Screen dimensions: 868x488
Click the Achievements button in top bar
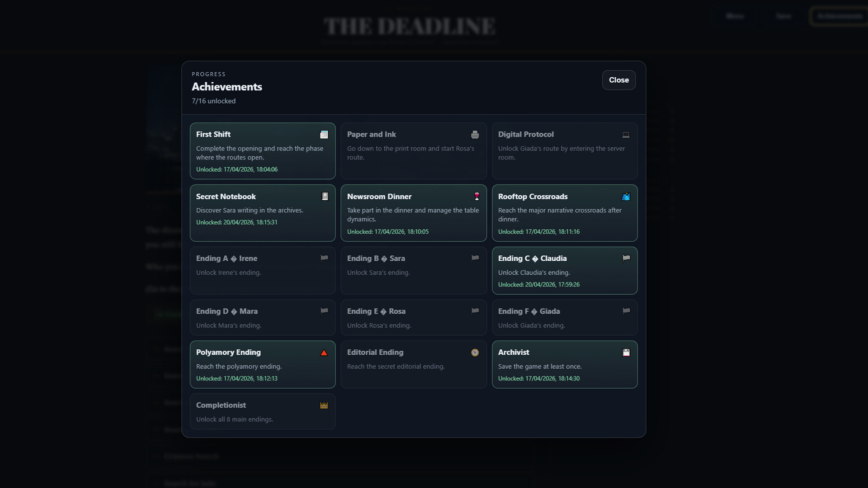coord(840,16)
